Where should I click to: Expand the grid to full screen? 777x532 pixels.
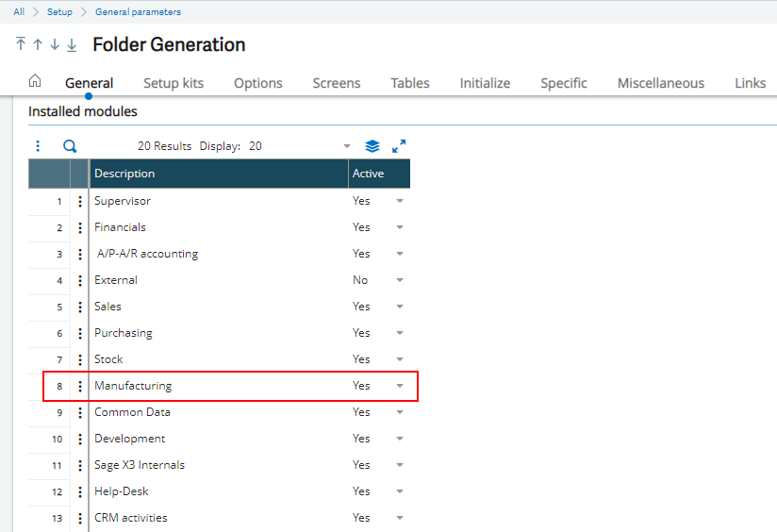[399, 146]
